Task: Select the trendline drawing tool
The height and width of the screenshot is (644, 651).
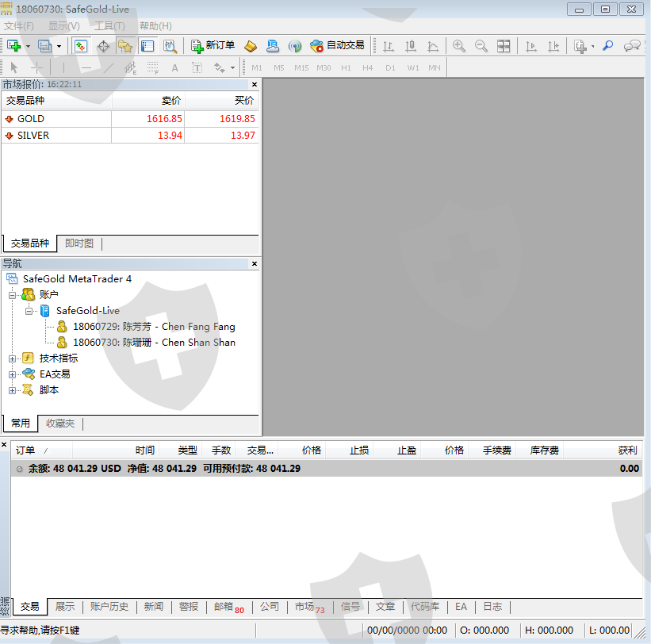Action: coord(109,67)
